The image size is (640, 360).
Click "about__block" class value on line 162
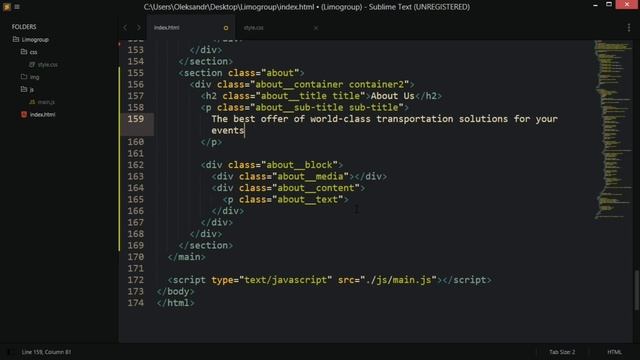point(299,165)
